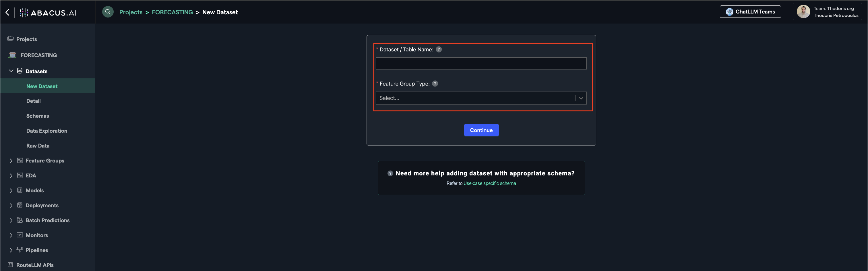Click the back arrow icon
The image size is (868, 271).
click(x=7, y=12)
